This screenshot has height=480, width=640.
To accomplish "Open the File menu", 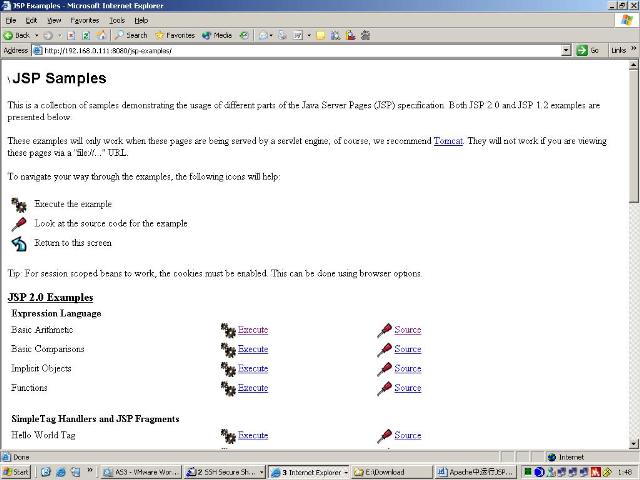I will click(x=11, y=20).
